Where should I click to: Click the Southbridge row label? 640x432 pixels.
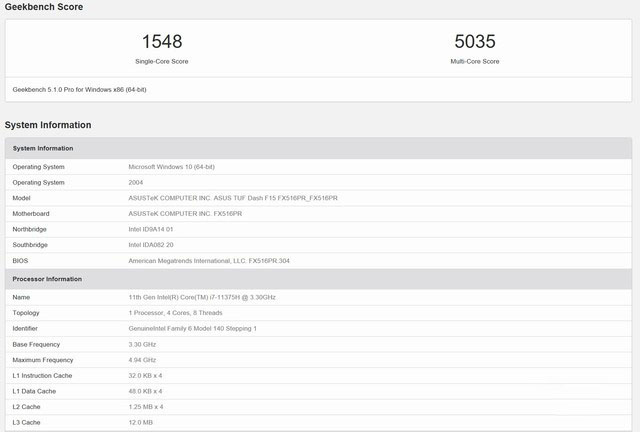(x=30, y=245)
